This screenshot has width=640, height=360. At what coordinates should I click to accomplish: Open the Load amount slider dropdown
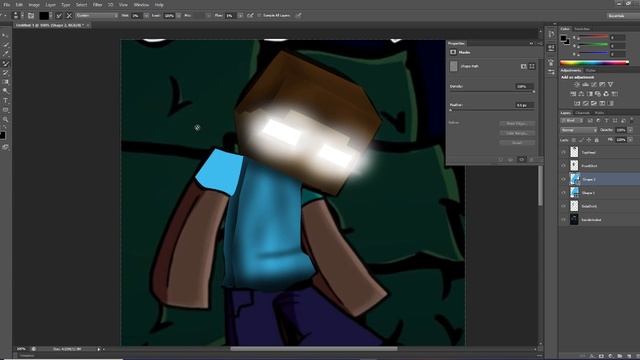pos(179,16)
